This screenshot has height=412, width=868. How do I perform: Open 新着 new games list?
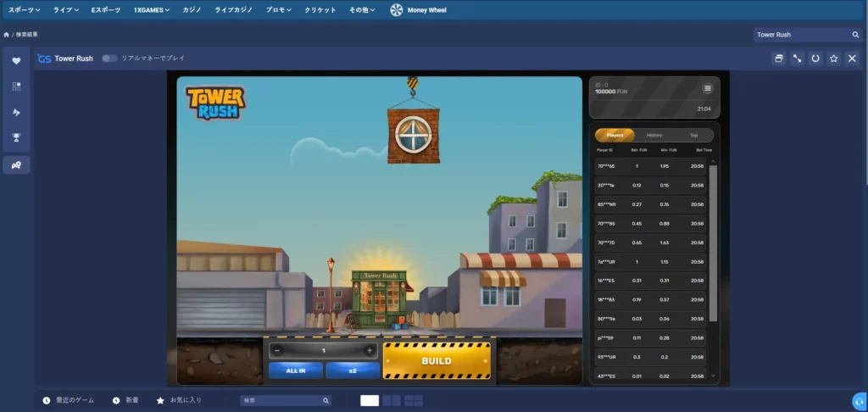[131, 400]
